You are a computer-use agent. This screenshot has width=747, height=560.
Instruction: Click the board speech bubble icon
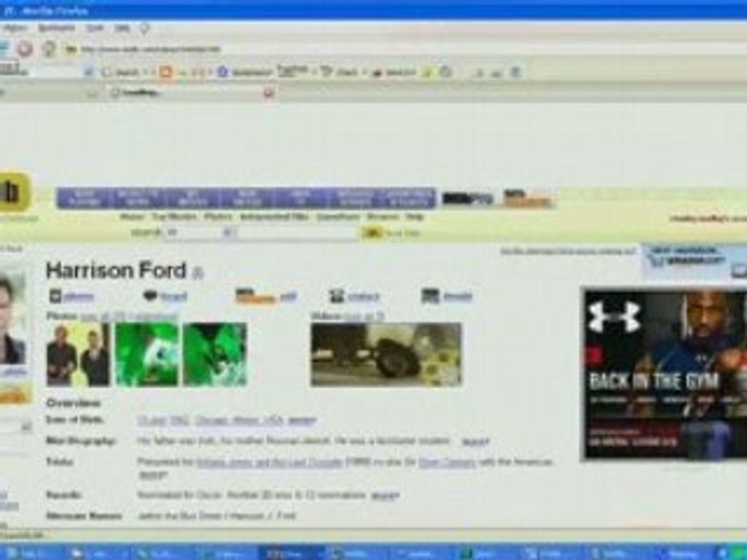[150, 296]
